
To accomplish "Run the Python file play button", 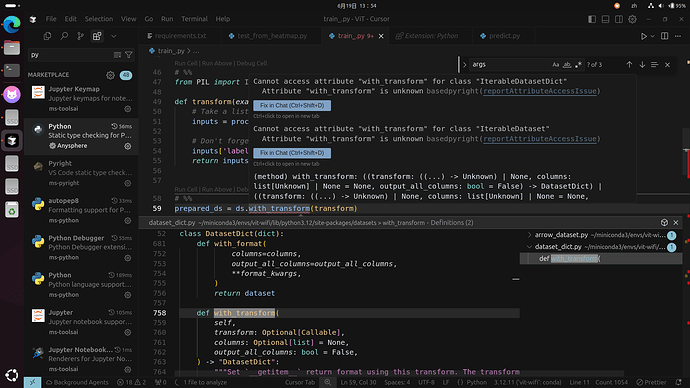I will 643,36.
